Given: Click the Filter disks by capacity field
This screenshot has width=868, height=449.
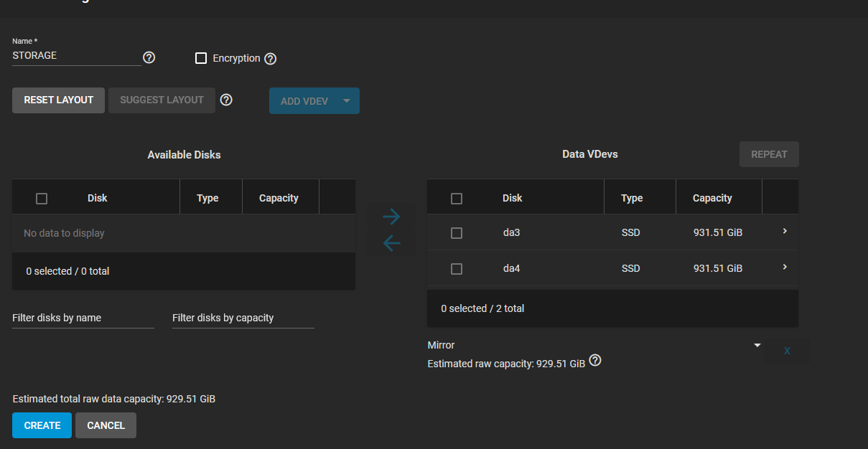Looking at the screenshot, I should click(243, 318).
